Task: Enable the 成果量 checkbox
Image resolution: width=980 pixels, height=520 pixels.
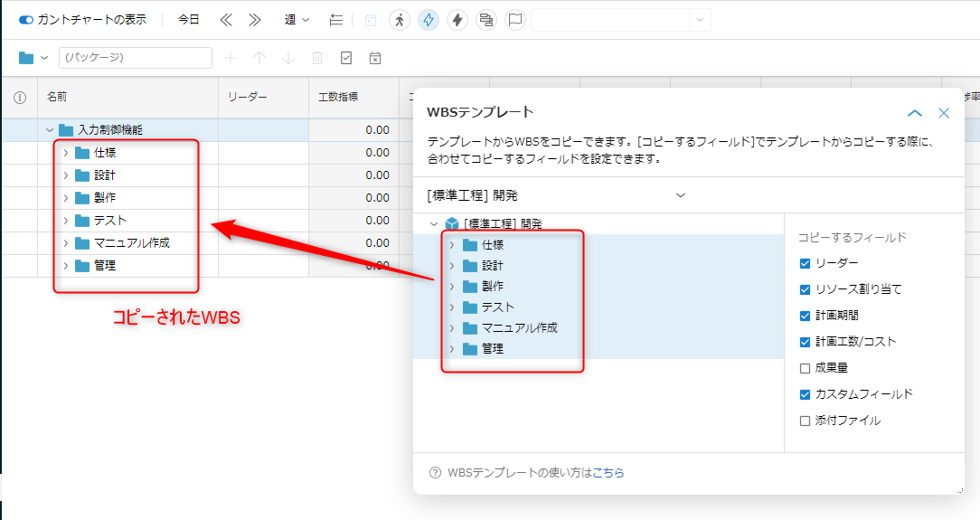Action: (x=805, y=368)
